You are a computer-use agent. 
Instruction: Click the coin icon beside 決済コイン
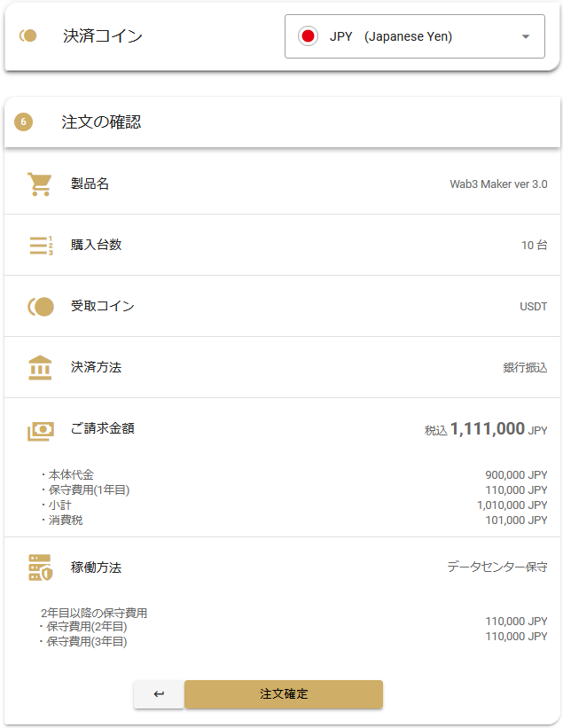28,35
